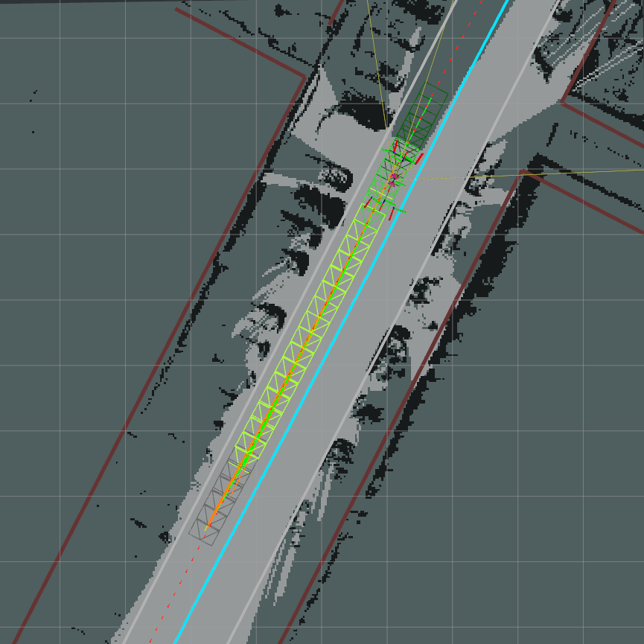
Task: Click the magenta robot pose marker
Action: 393,179
